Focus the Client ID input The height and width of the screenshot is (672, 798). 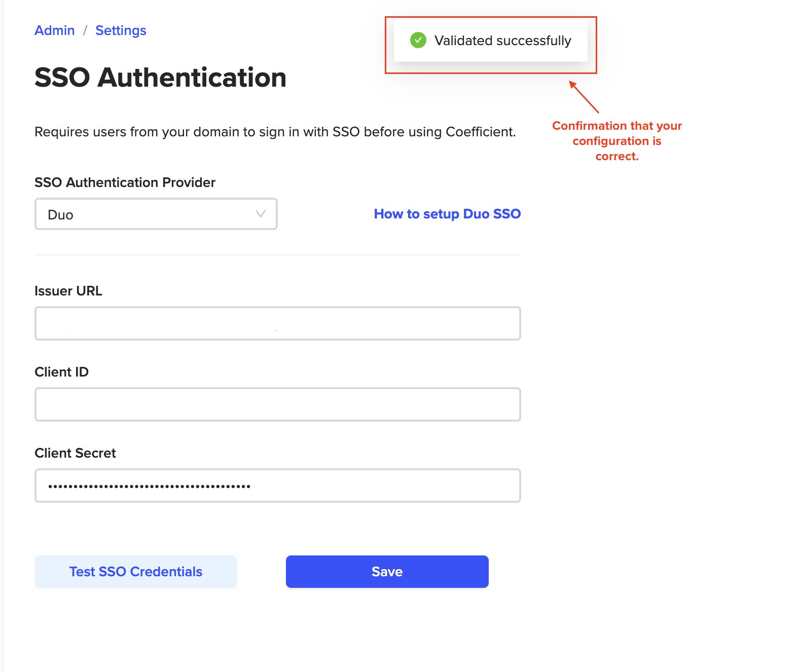[x=277, y=404]
